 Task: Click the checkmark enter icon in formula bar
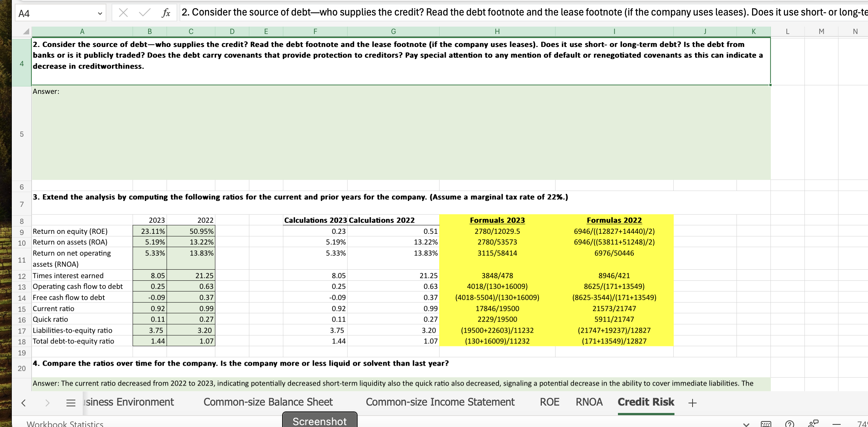[144, 12]
